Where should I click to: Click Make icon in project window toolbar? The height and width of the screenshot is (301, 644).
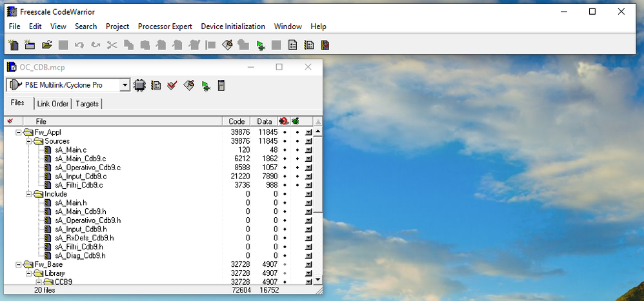point(188,85)
